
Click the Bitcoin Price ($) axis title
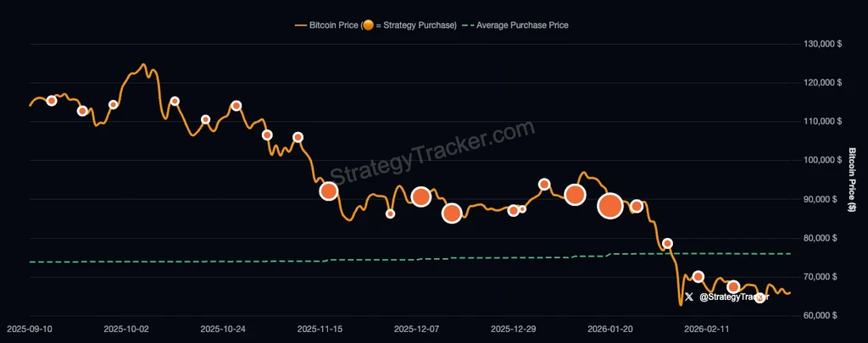[853, 180]
